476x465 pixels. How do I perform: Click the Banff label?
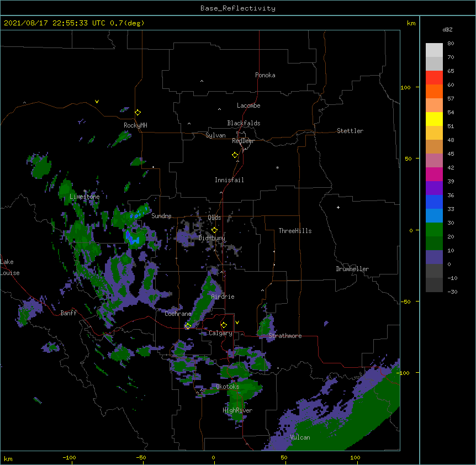click(68, 313)
